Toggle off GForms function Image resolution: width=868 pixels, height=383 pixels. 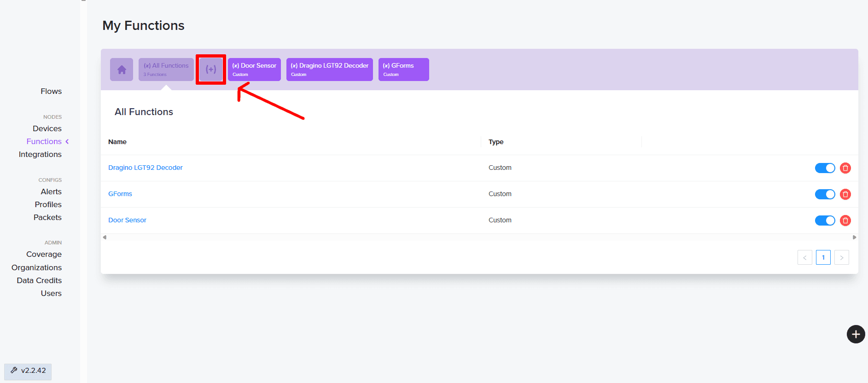(x=825, y=194)
